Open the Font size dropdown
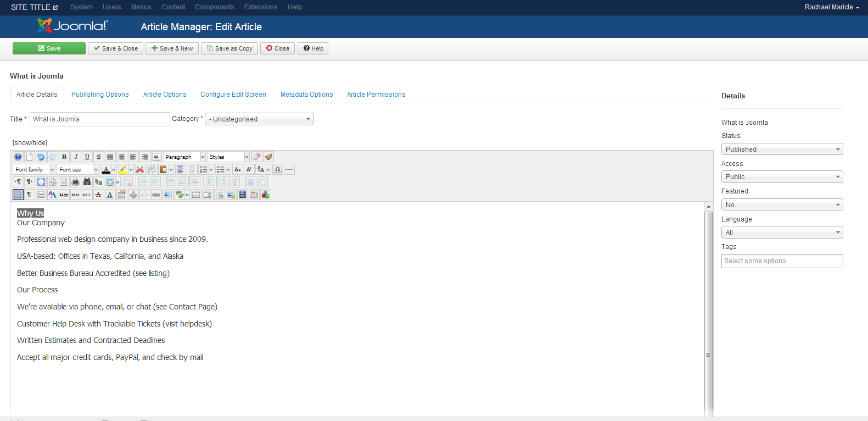 [x=78, y=169]
